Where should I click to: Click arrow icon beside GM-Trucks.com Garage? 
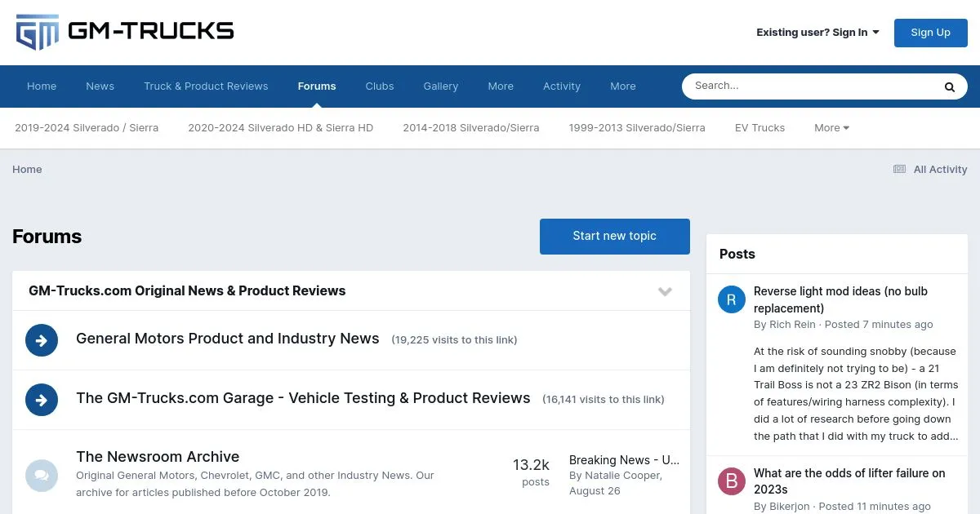(x=42, y=400)
